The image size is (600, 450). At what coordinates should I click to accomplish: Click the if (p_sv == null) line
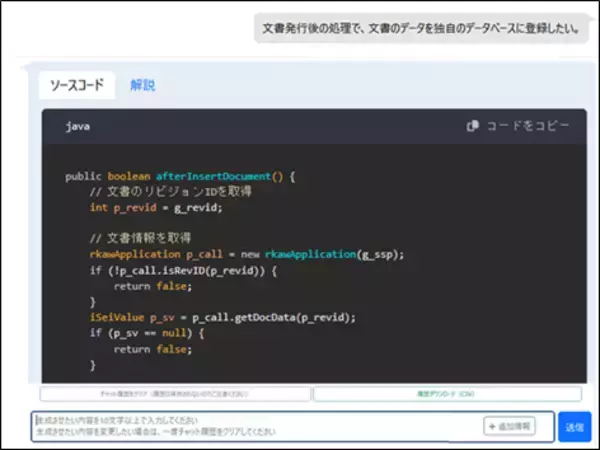click(147, 333)
